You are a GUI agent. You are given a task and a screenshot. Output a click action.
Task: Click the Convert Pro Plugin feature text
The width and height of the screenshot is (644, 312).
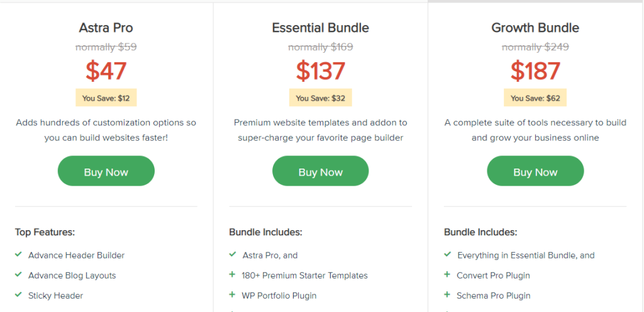pyautogui.click(x=493, y=276)
